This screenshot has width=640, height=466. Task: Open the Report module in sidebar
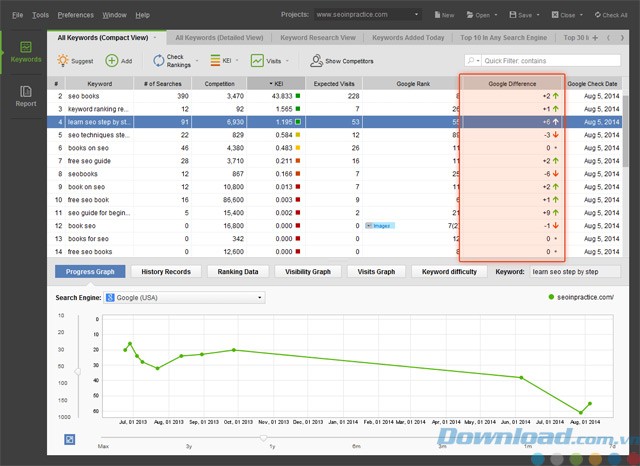pyautogui.click(x=25, y=96)
